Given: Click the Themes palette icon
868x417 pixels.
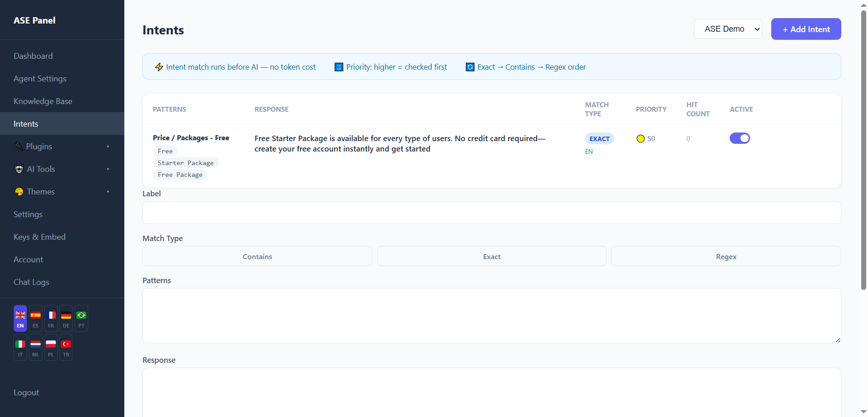Looking at the screenshot, I should tap(19, 192).
